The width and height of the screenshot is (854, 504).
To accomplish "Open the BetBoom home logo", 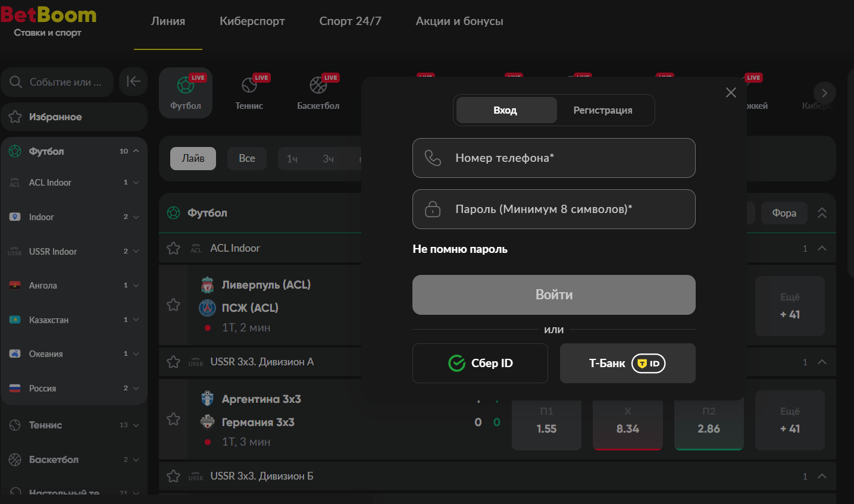I will click(48, 21).
